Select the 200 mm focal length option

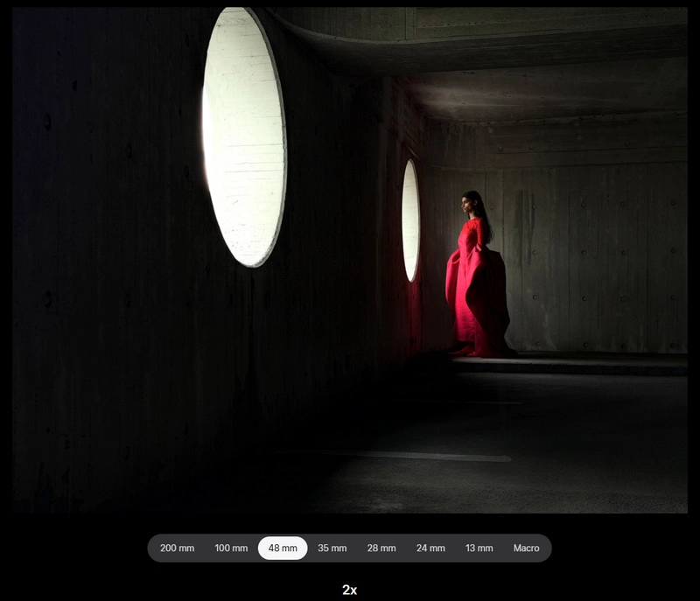pyautogui.click(x=178, y=549)
